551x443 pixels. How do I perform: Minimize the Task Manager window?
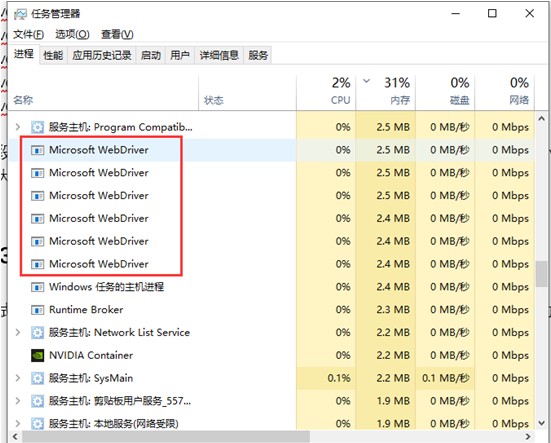(456, 14)
